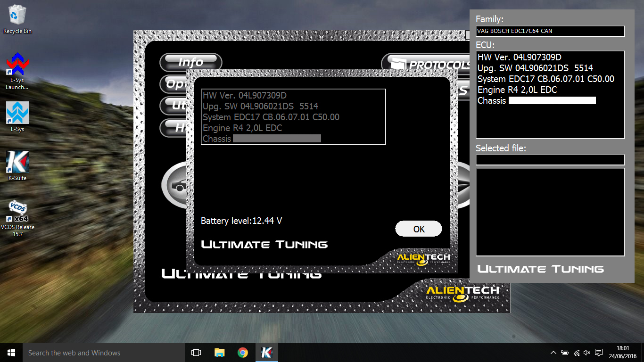Image resolution: width=644 pixels, height=362 pixels.
Task: Open File Explorer from the taskbar
Action: [220, 353]
